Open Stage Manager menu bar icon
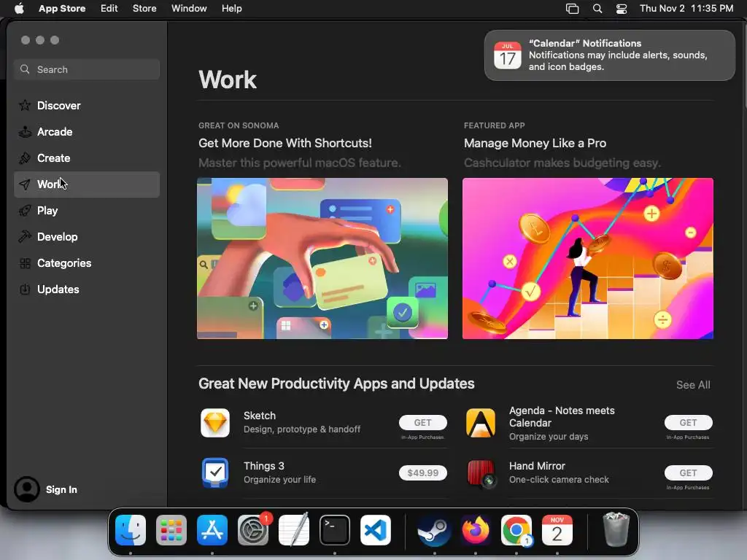Image resolution: width=747 pixels, height=560 pixels. point(572,9)
